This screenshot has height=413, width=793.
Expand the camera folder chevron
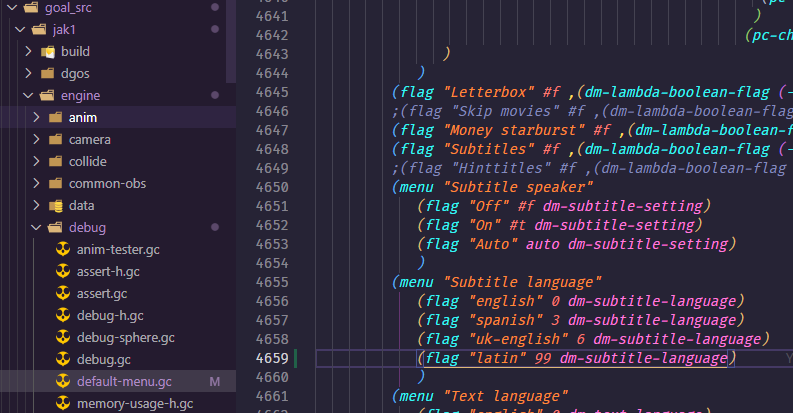coord(36,140)
